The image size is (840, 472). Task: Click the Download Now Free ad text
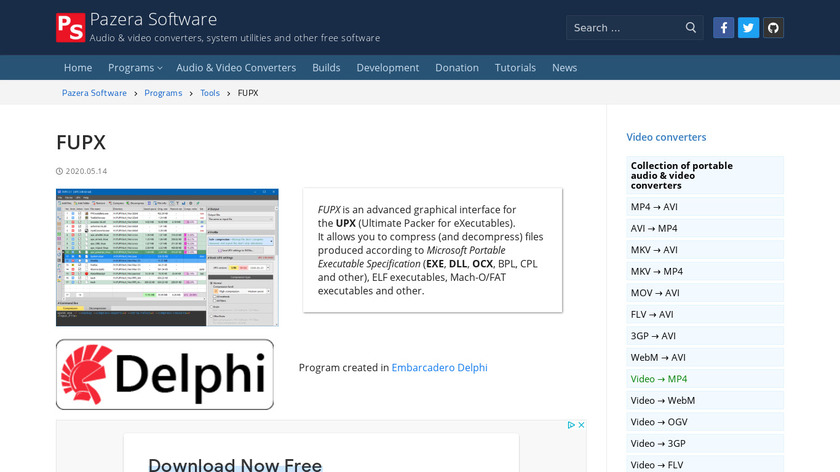[x=235, y=464]
